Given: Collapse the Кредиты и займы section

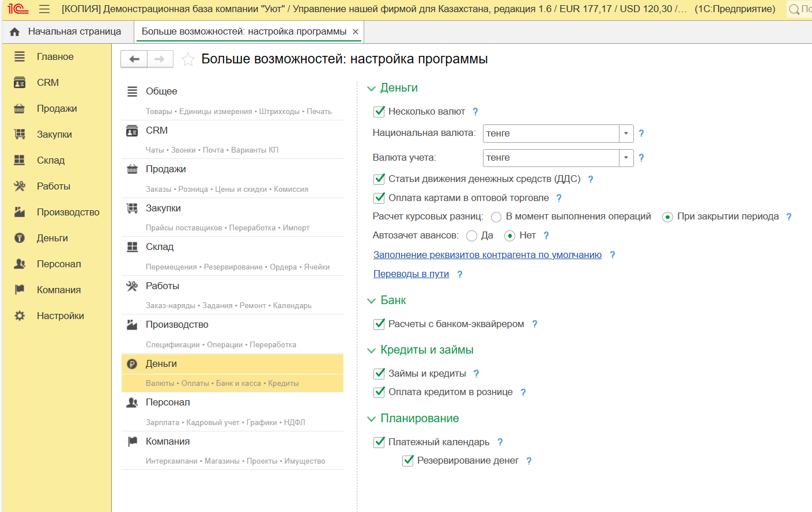Looking at the screenshot, I should point(372,351).
